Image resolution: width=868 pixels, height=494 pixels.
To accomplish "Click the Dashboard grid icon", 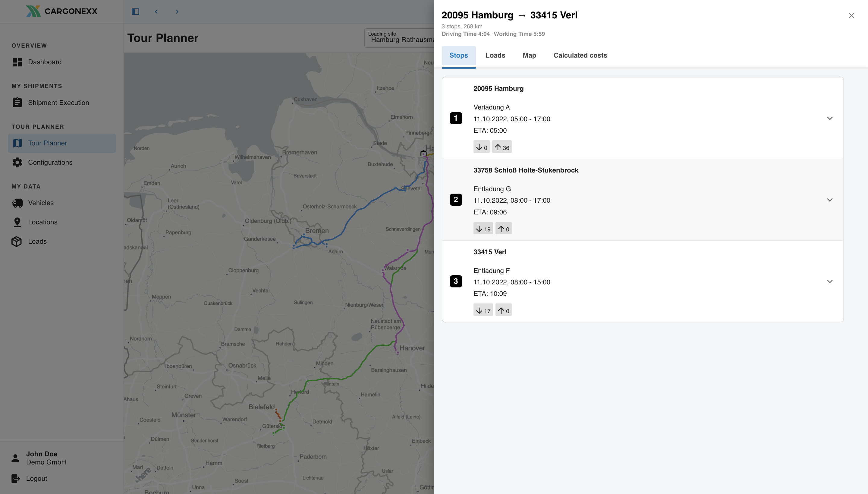I will [17, 62].
